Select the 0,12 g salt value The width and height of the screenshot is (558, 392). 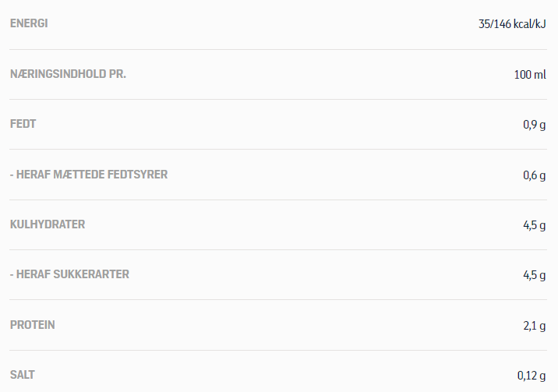point(532,376)
